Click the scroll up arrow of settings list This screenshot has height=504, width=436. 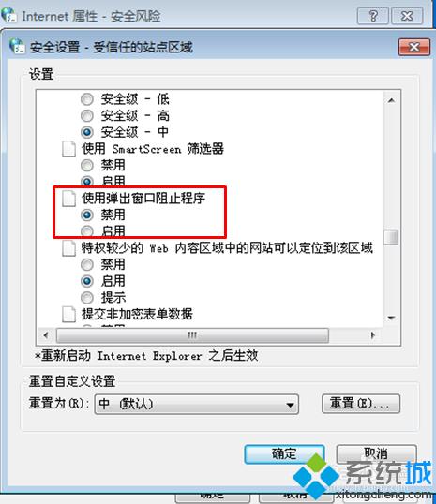[391, 100]
